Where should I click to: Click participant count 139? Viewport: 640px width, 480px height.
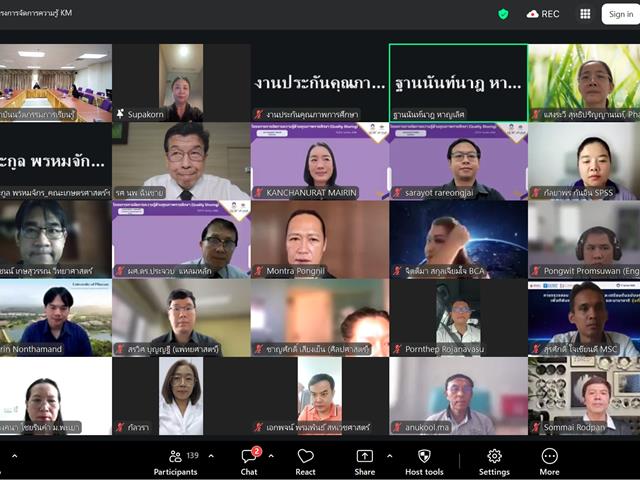pyautogui.click(x=193, y=456)
